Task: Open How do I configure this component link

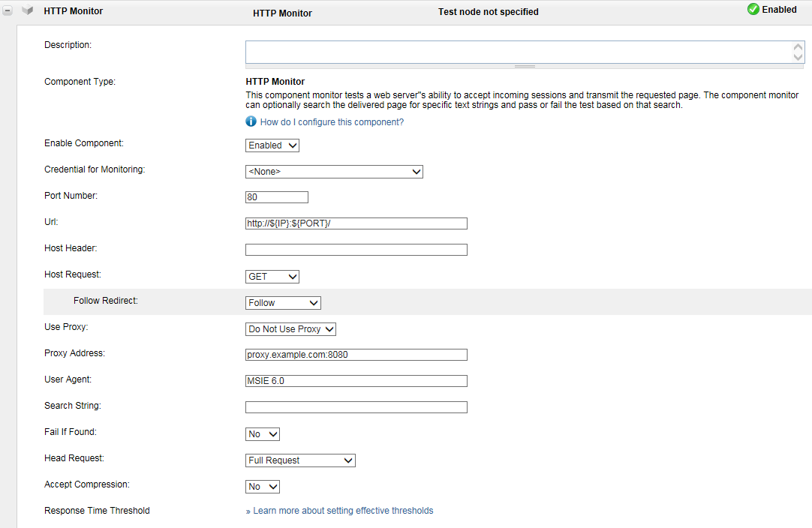Action: pyautogui.click(x=332, y=122)
